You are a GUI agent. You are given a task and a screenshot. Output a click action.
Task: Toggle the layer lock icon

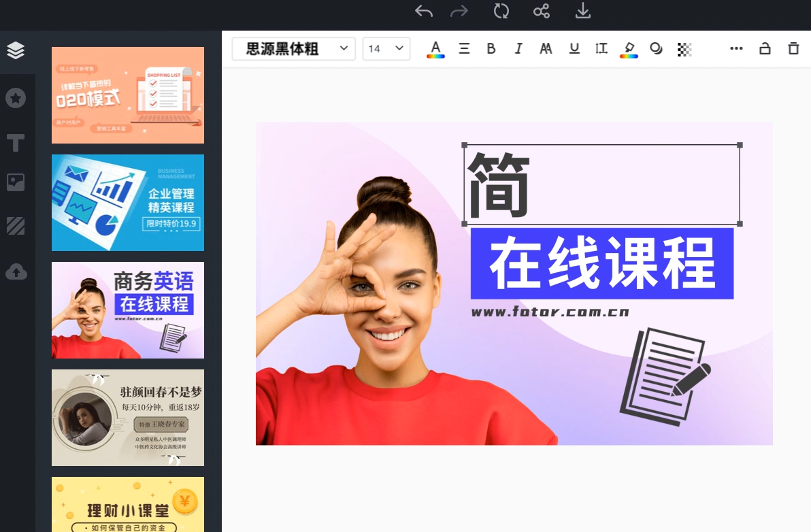765,48
